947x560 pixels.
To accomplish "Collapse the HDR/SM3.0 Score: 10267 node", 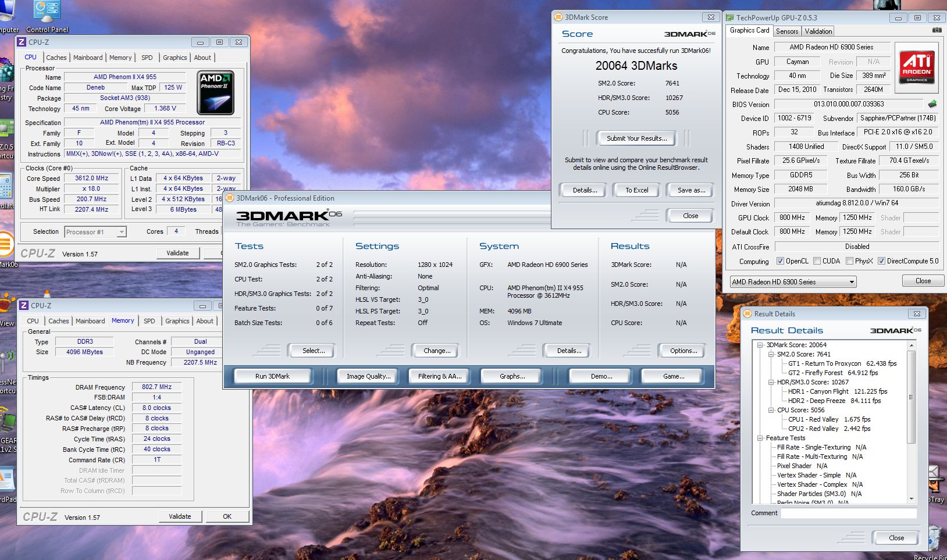I will pyautogui.click(x=771, y=382).
